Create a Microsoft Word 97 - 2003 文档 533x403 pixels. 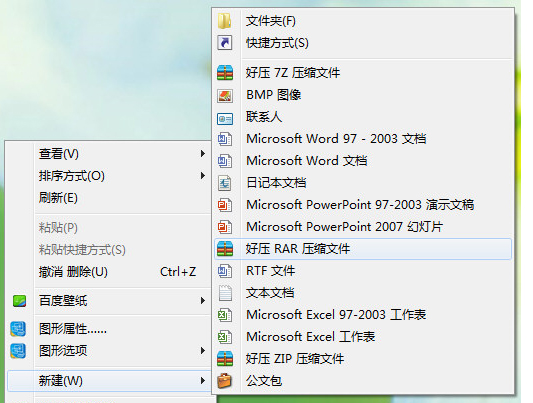(x=363, y=139)
